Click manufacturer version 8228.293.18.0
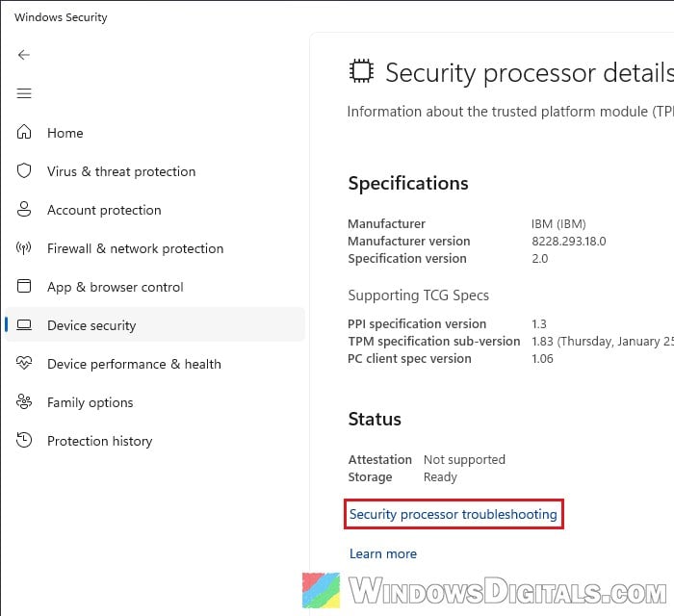Viewport: 674px width, 616px height. tap(569, 242)
